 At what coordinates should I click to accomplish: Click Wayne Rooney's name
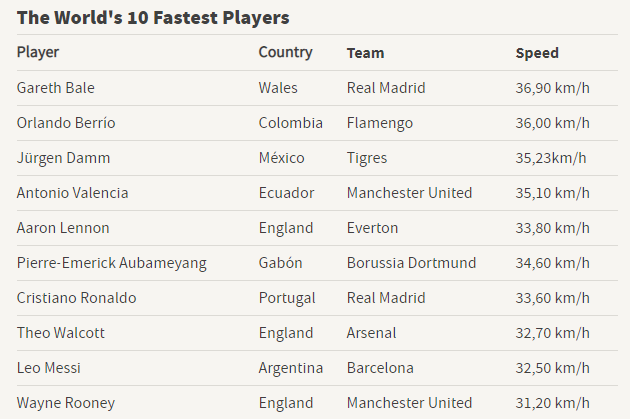pyautogui.click(x=65, y=403)
